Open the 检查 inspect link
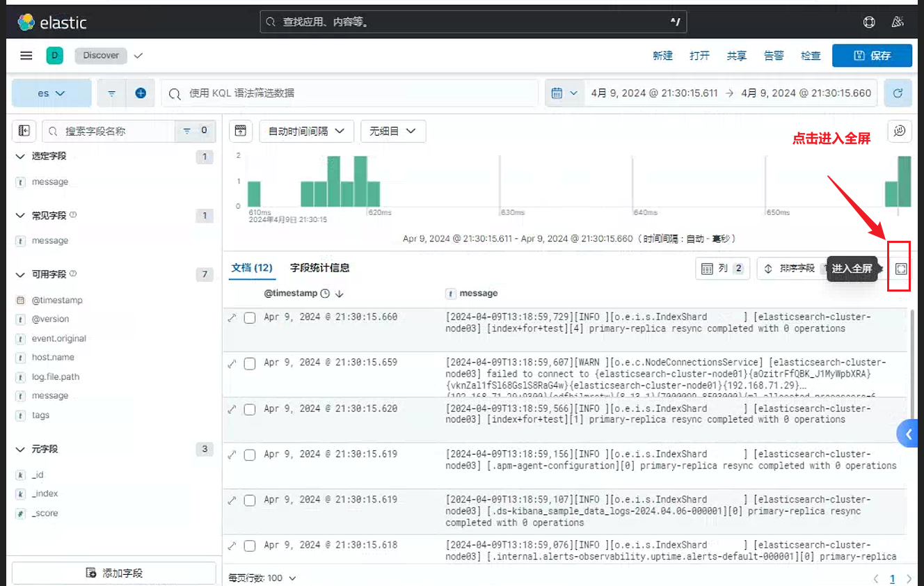Viewport: 924px width, 586px height. 811,56
